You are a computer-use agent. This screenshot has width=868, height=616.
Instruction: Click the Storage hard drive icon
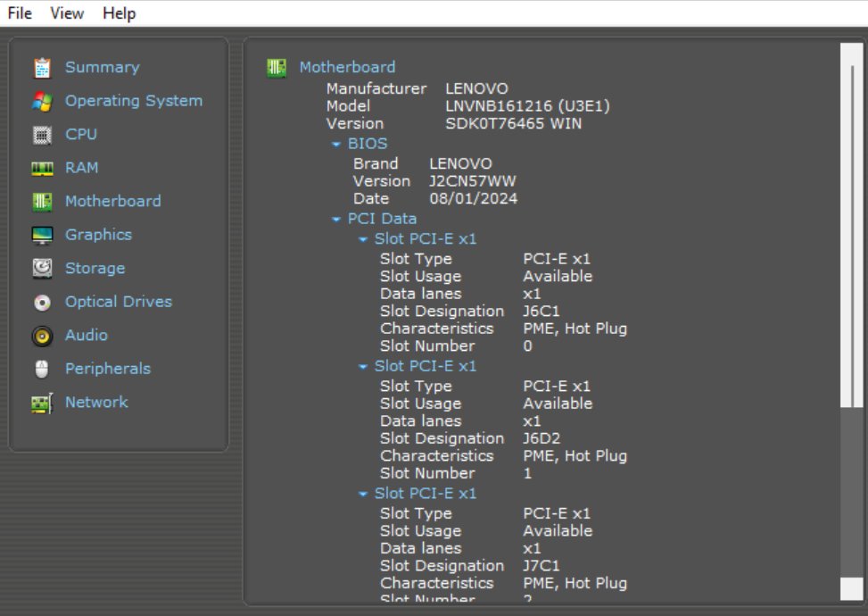42,269
